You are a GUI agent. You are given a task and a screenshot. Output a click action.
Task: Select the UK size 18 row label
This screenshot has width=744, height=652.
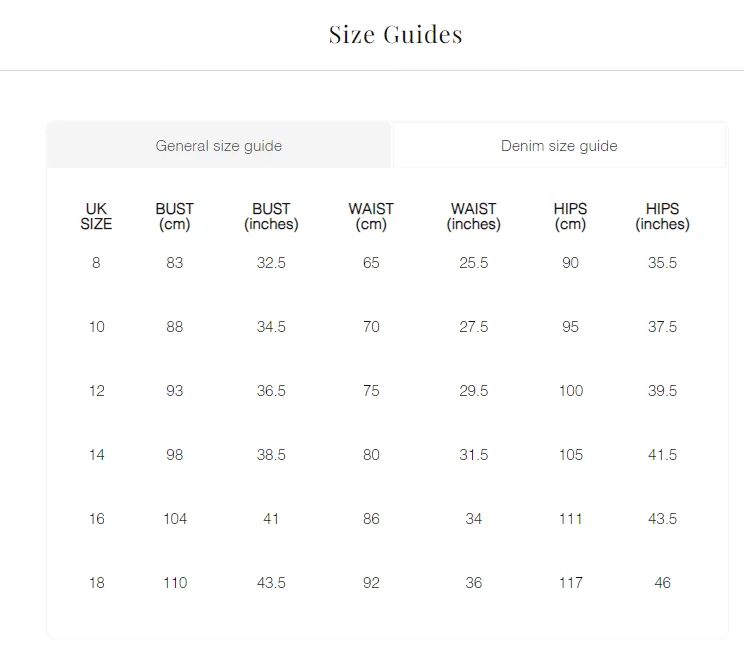[x=97, y=583]
